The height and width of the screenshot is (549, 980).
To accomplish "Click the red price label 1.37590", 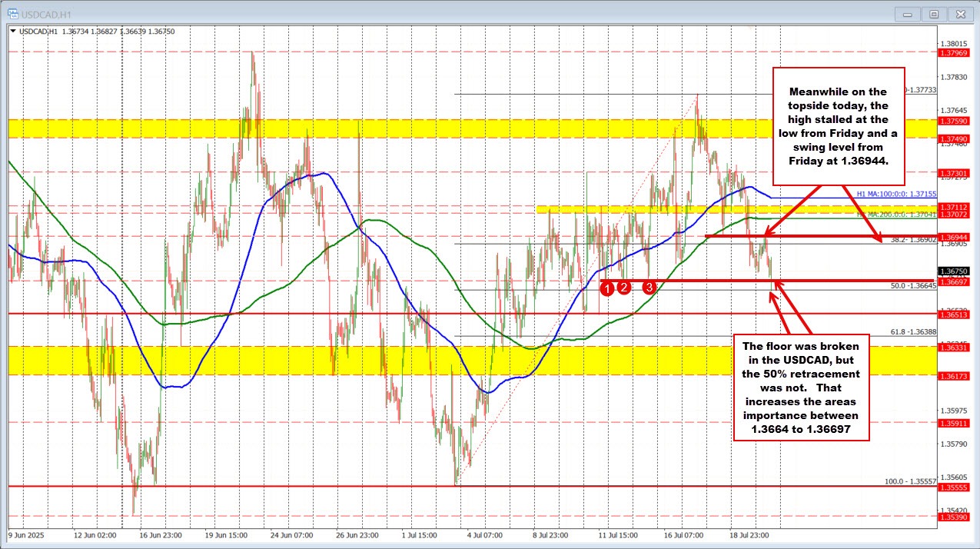I will pyautogui.click(x=953, y=121).
